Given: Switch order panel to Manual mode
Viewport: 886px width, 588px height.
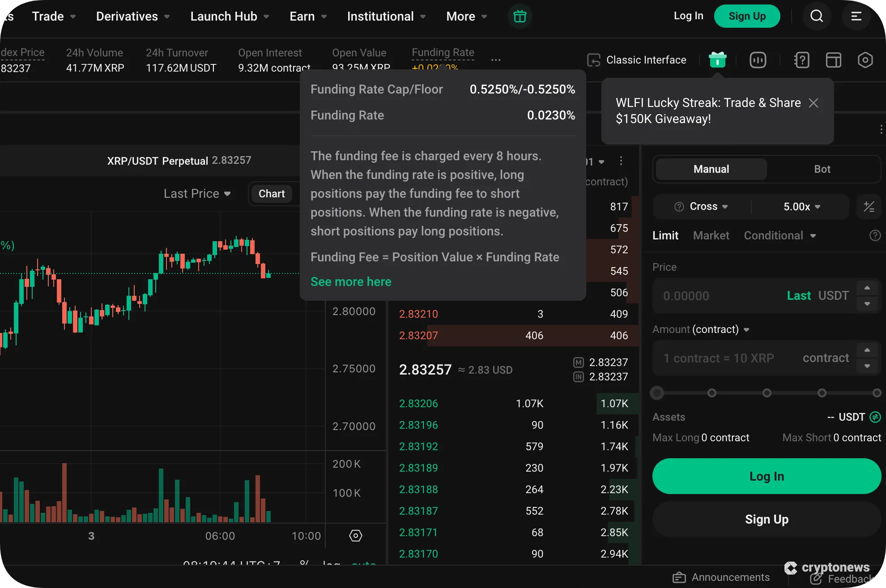Looking at the screenshot, I should [711, 169].
